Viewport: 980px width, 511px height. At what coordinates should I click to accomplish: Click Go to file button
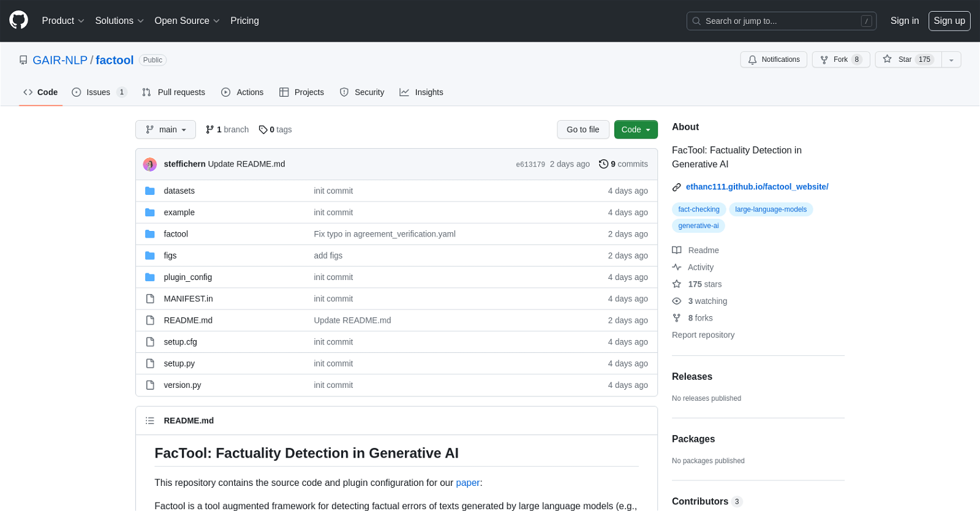[x=583, y=129]
